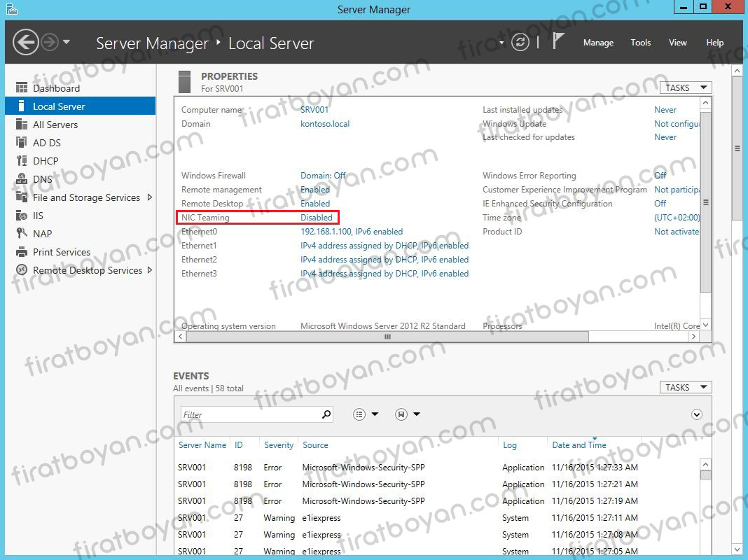Sort events by Severity column
This screenshot has height=560, width=748.
[279, 444]
